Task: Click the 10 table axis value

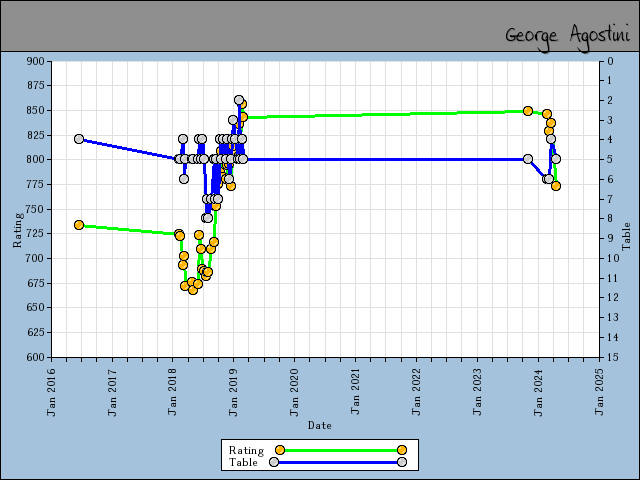Action: (613, 258)
